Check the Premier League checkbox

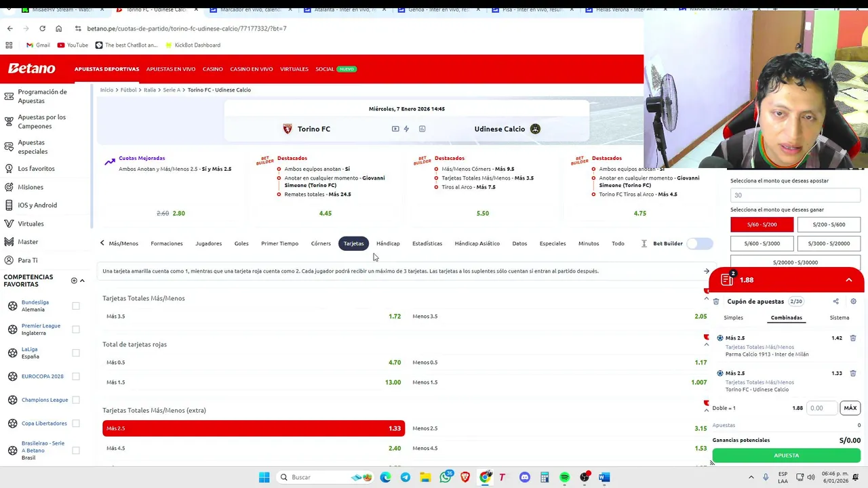(76, 329)
